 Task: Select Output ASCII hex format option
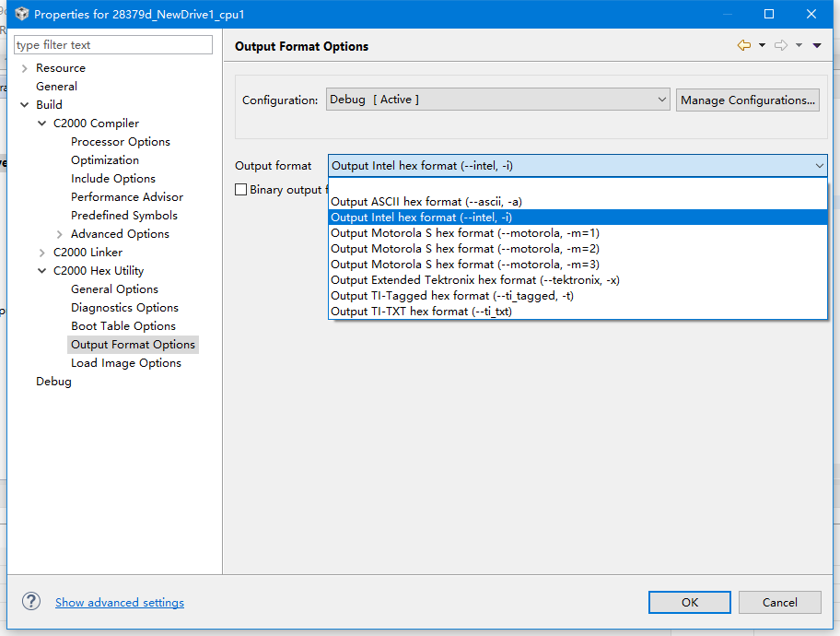426,202
